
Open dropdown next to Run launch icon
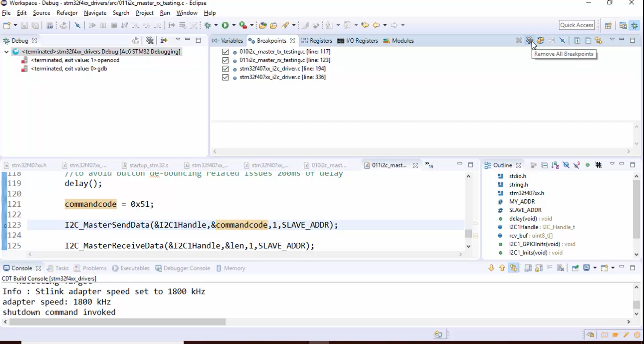pos(234,25)
